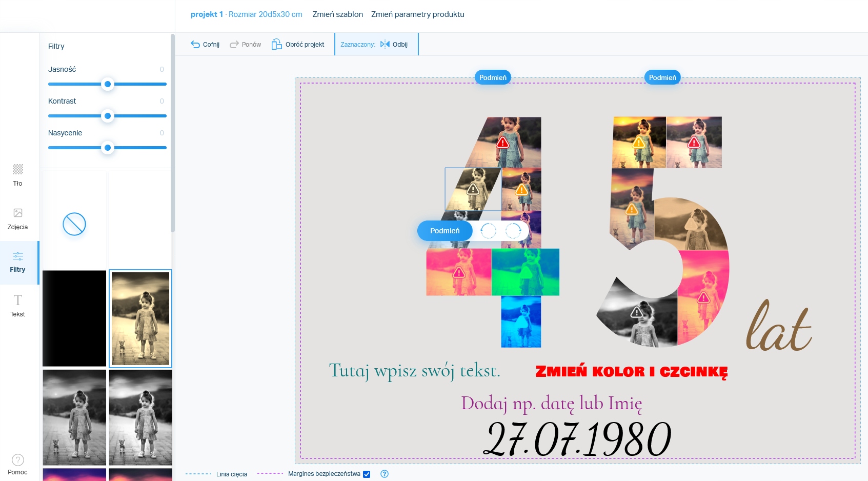Click red warning on top-right photo of 5

694,142
